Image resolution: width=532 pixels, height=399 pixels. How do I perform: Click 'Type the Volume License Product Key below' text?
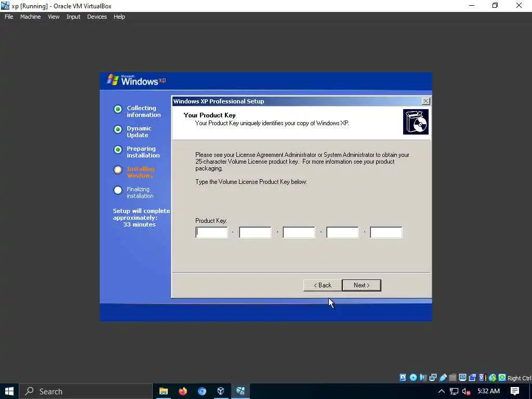251,182
